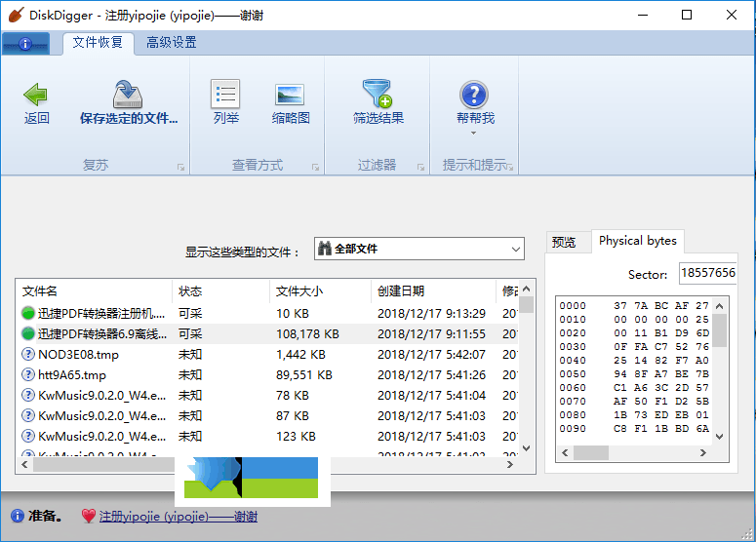Image resolution: width=756 pixels, height=542 pixels.
Task: Click the green Back arrow icon (返回)
Action: (x=36, y=95)
